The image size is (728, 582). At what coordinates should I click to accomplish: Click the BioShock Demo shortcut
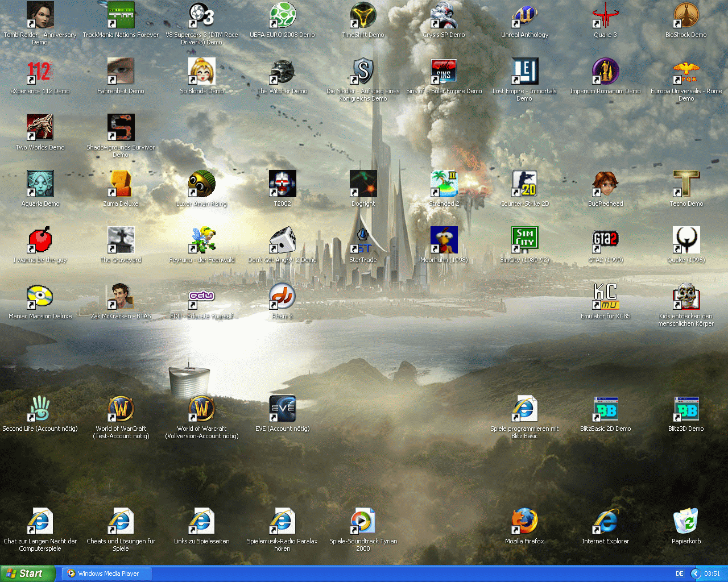[x=686, y=15]
